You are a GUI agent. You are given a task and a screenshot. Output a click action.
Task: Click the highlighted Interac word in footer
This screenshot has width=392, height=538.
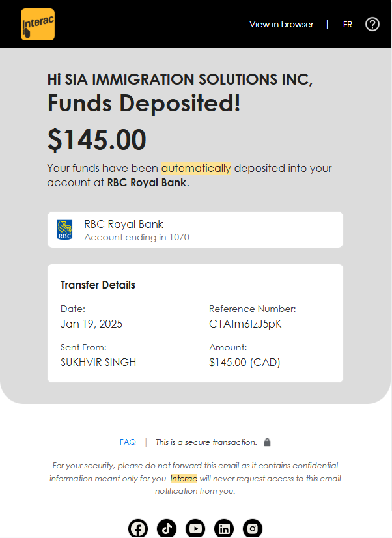click(184, 478)
